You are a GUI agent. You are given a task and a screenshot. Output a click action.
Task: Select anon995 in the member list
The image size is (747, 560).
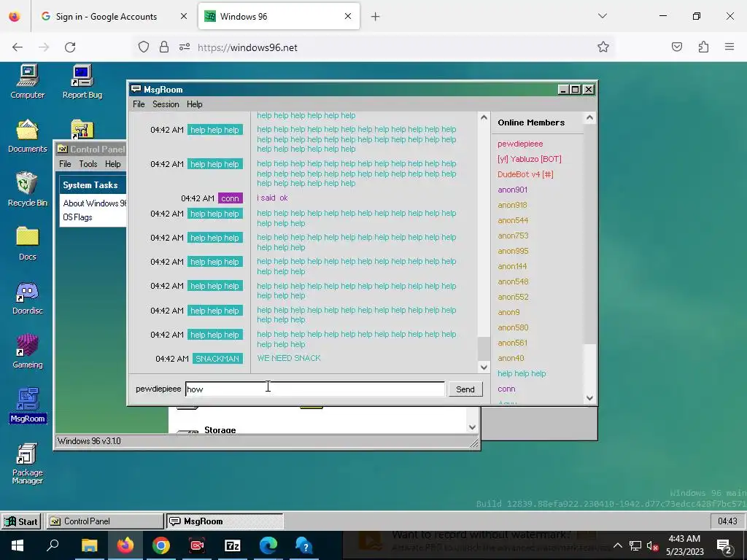tap(513, 251)
